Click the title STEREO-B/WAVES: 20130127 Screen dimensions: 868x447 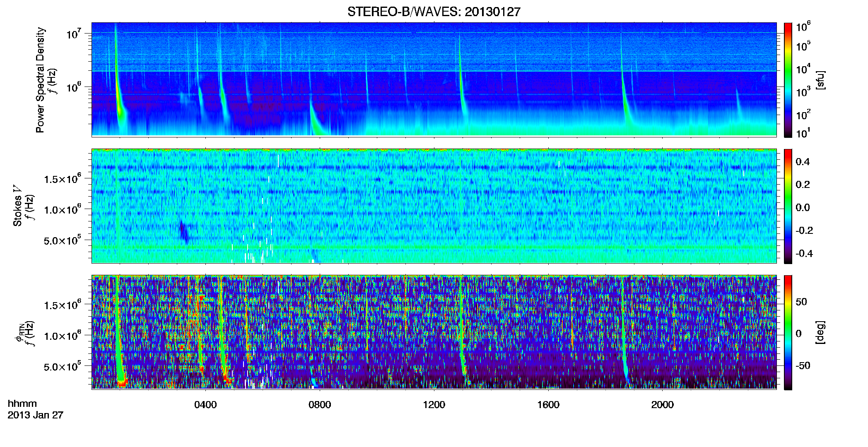pyautogui.click(x=434, y=12)
